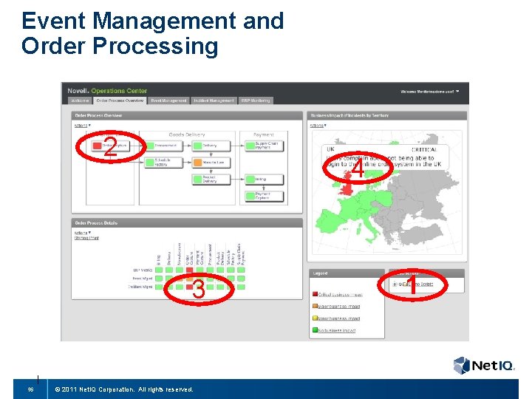Click the Order Process Details panel header
532x399 pixels.
pyautogui.click(x=187, y=223)
